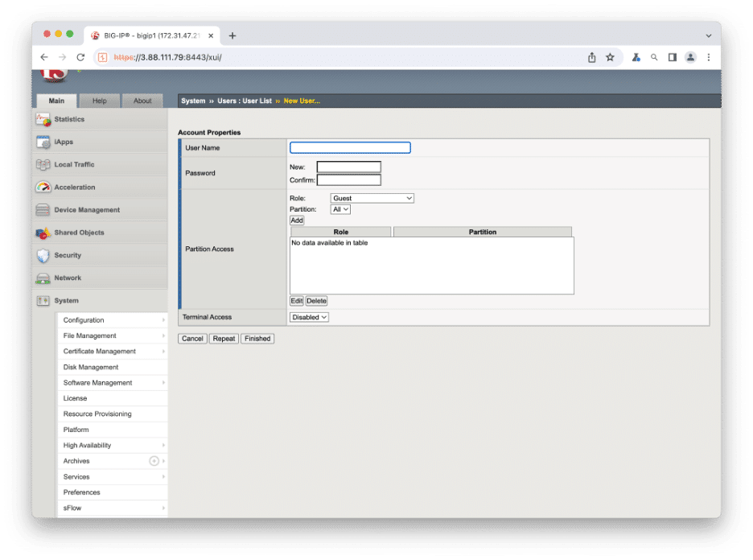The height and width of the screenshot is (560, 753).
Task: Click the Delete button
Action: 316,301
